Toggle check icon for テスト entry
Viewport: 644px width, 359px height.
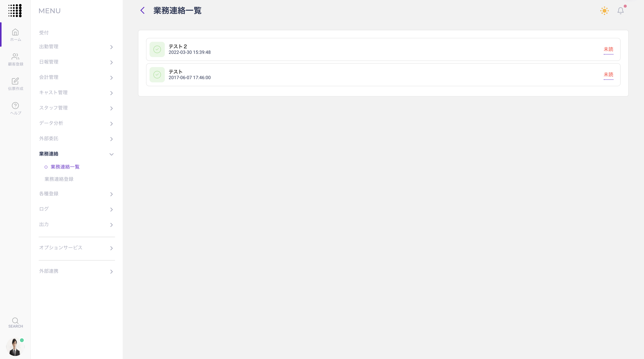coord(157,75)
